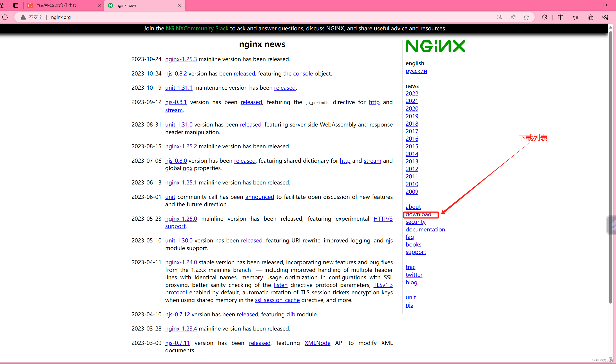Open the about page link
The height and width of the screenshot is (364, 616).
pos(413,207)
